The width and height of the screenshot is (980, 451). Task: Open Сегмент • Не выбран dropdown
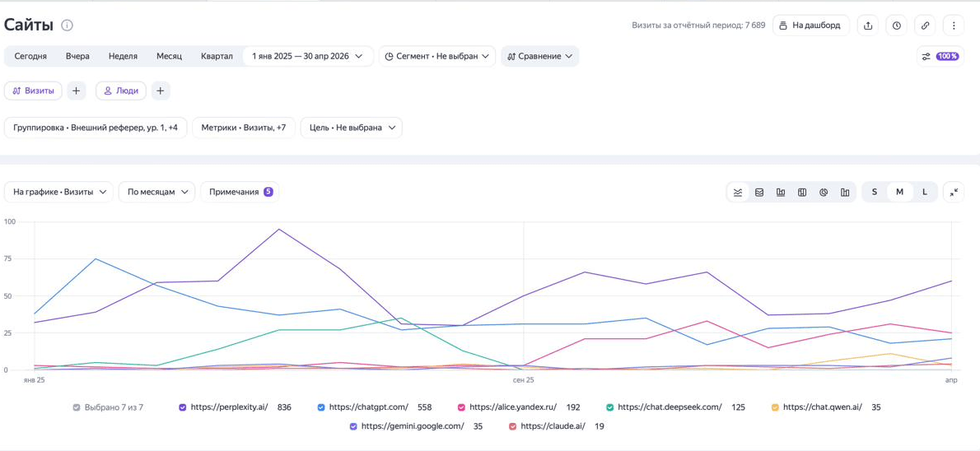coord(436,56)
